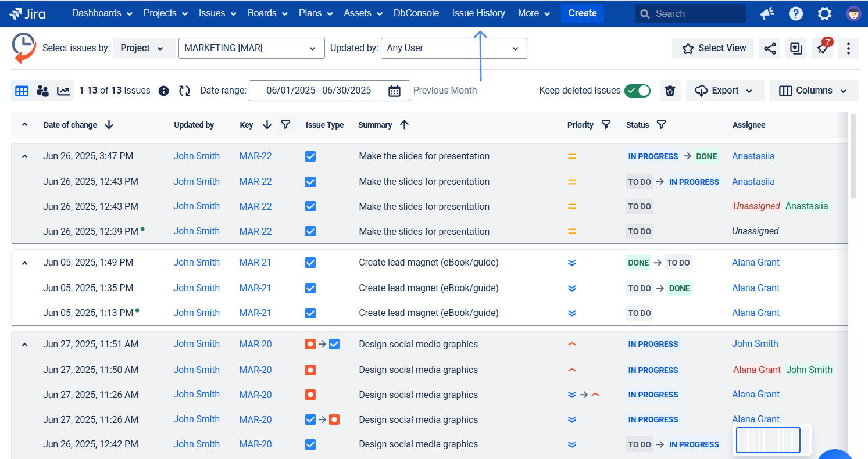The width and height of the screenshot is (868, 459).
Task: Click the restore deleted issues trash icon
Action: (670, 91)
